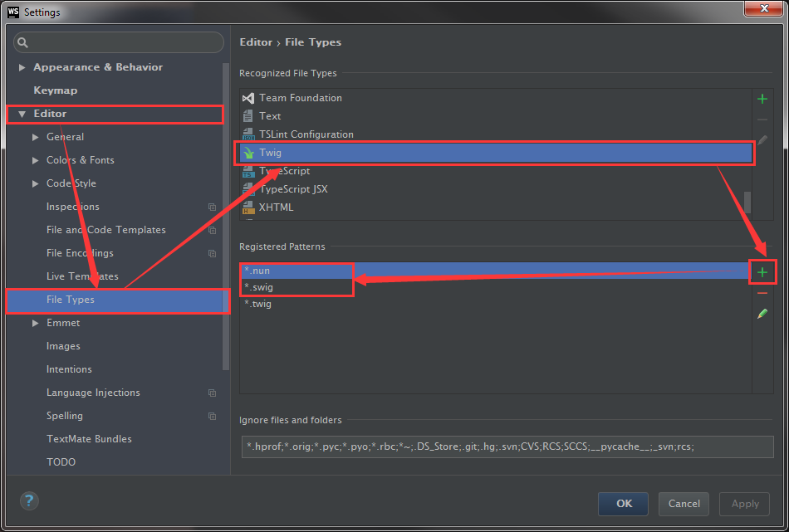Click project-level icon beside Inspections
Image resolution: width=789 pixels, height=532 pixels.
[212, 207]
